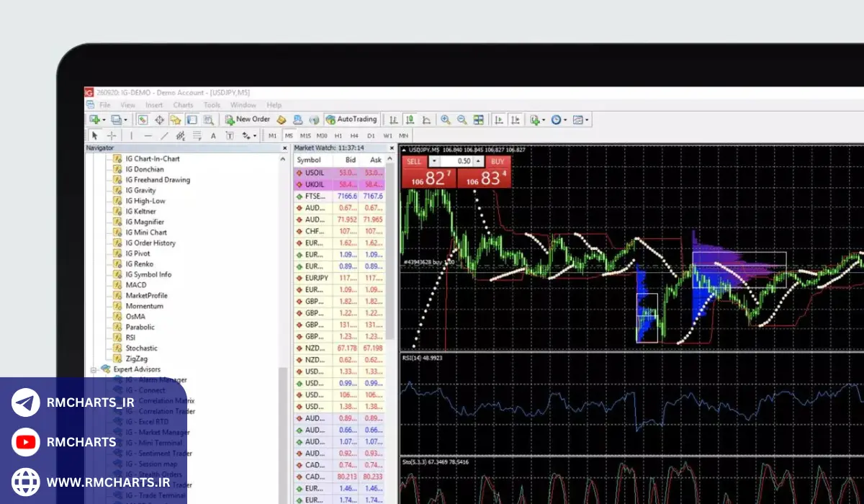This screenshot has height=504, width=864.
Task: Open the Charts menu
Action: click(x=183, y=105)
